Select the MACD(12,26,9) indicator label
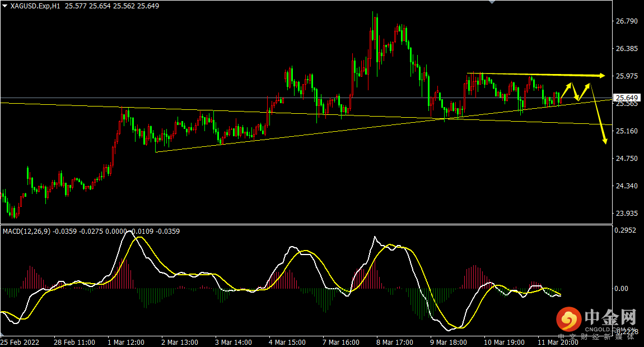Screen dimensions: 644x347 [x=27, y=232]
